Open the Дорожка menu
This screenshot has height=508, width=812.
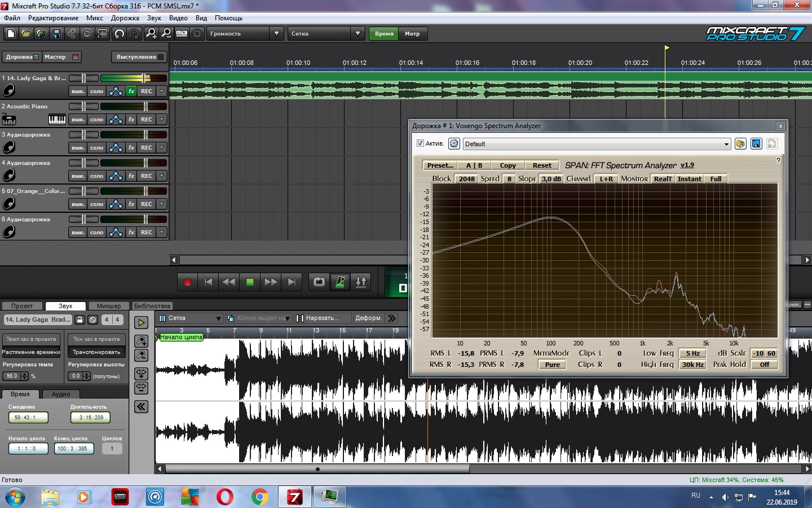pos(125,18)
